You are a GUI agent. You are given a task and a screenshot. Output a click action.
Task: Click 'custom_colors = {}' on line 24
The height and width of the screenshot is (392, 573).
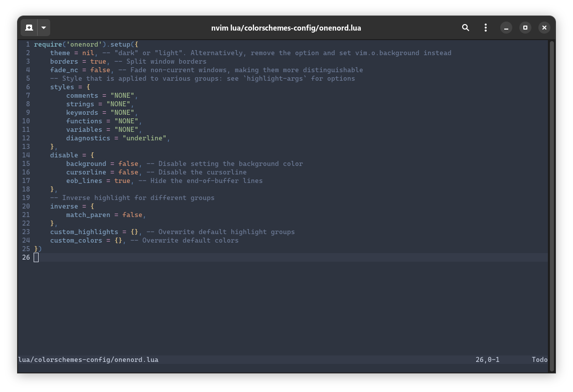(86, 241)
